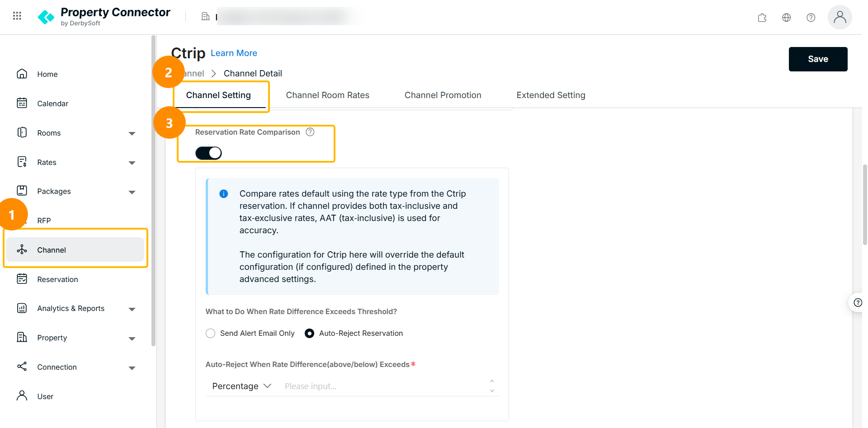This screenshot has height=428, width=868.
Task: Open the apps grid launcher icon
Action: (17, 16)
